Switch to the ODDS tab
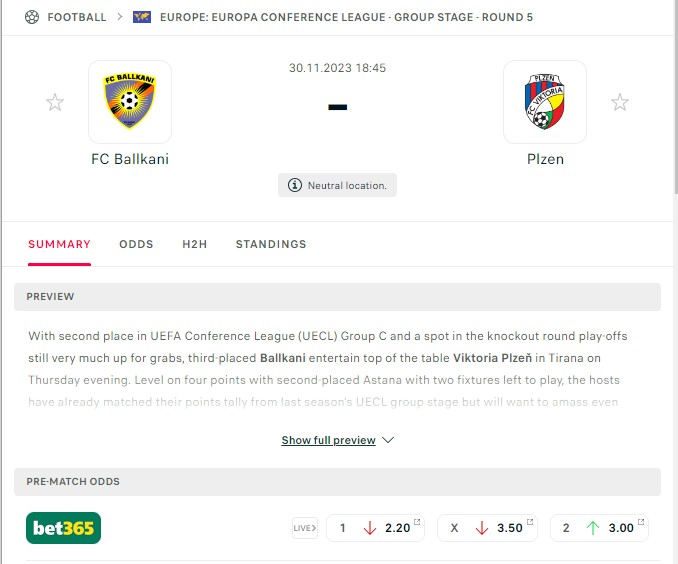 pyautogui.click(x=136, y=244)
